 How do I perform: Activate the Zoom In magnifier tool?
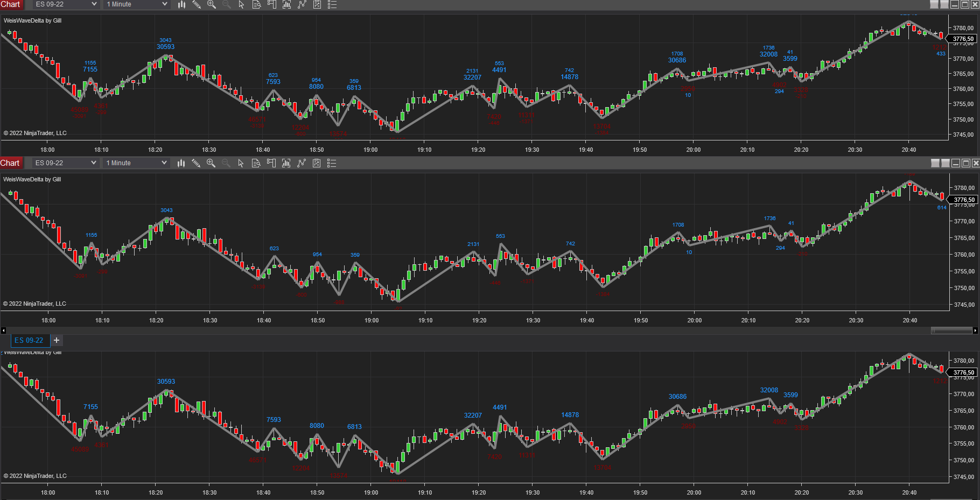click(211, 5)
